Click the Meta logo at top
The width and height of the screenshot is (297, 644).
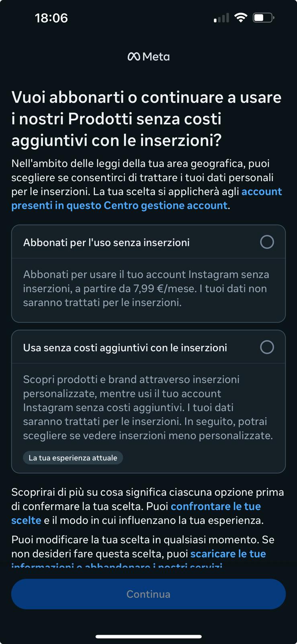click(148, 57)
